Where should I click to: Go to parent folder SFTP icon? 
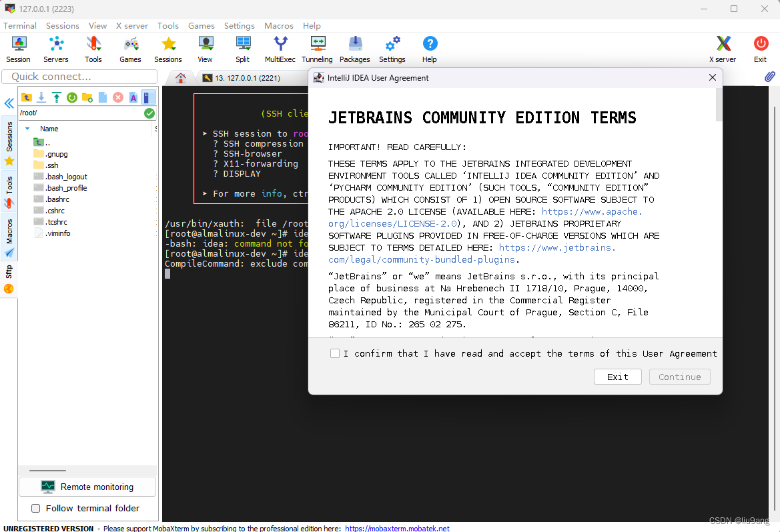[x=27, y=97]
